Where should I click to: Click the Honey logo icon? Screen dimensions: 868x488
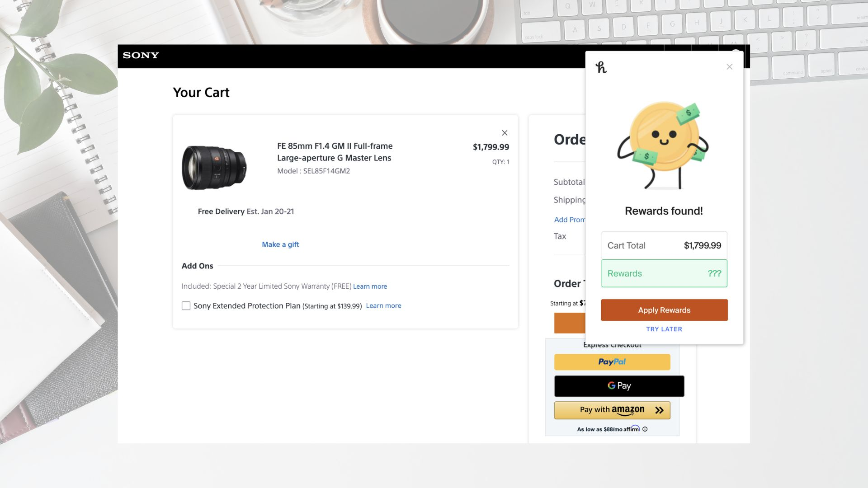601,67
